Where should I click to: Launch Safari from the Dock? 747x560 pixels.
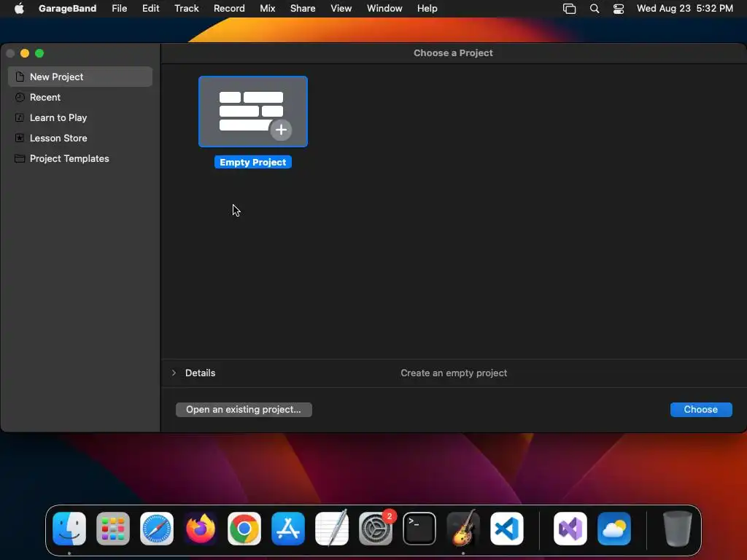pos(157,529)
